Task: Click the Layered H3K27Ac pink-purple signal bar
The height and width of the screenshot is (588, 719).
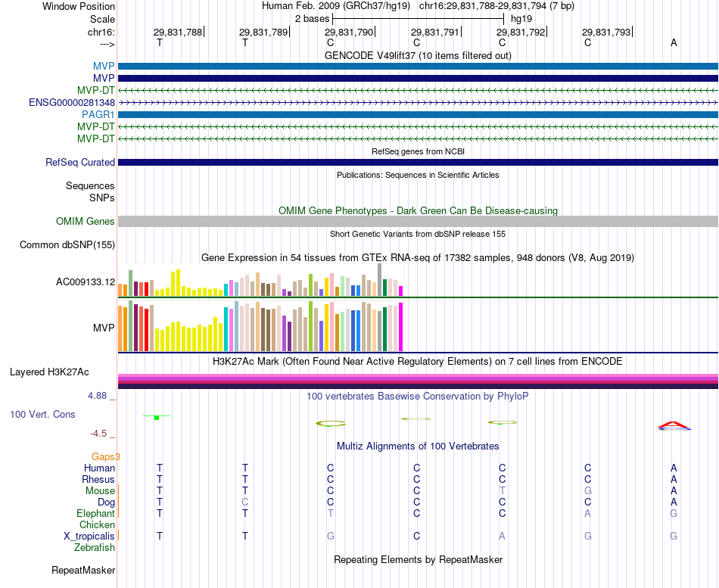Action: tap(418, 381)
